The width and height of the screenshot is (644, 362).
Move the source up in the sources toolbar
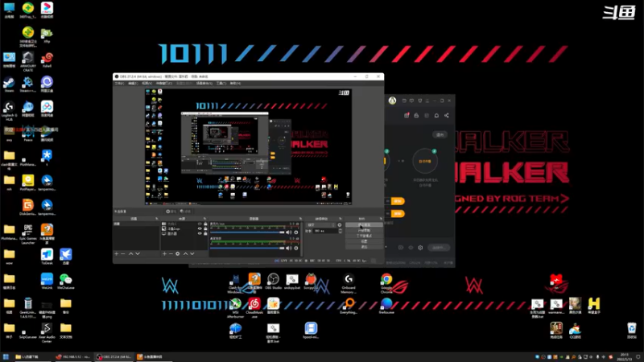point(186,254)
